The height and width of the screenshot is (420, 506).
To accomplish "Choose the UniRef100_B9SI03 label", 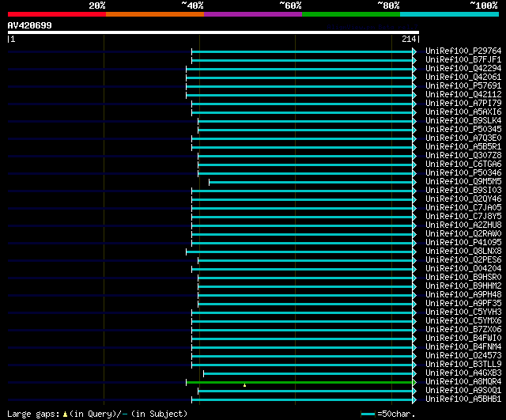I will (x=463, y=190).
